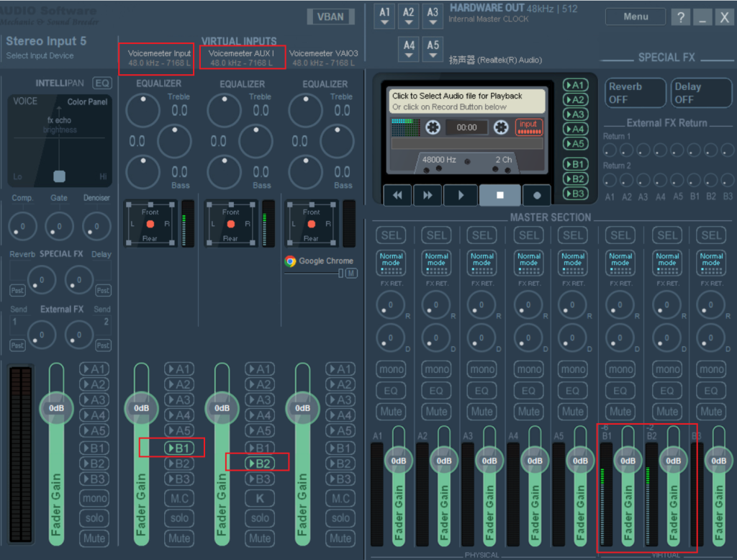Screen dimensions: 737x560
Task: Open the help question mark button
Action: tap(681, 17)
